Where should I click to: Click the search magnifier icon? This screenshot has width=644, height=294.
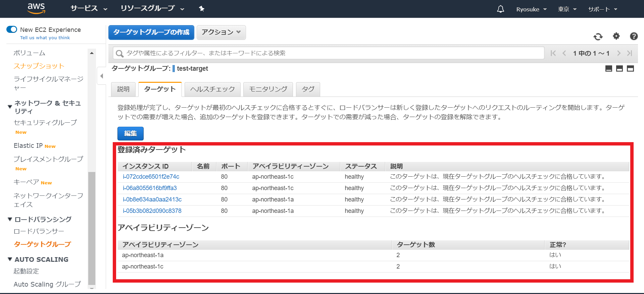tap(119, 53)
